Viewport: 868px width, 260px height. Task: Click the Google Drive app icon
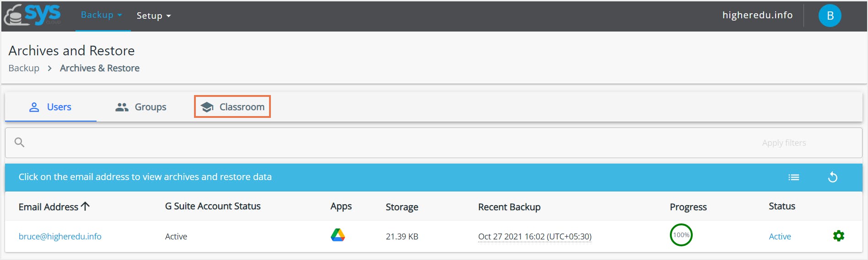[338, 235]
